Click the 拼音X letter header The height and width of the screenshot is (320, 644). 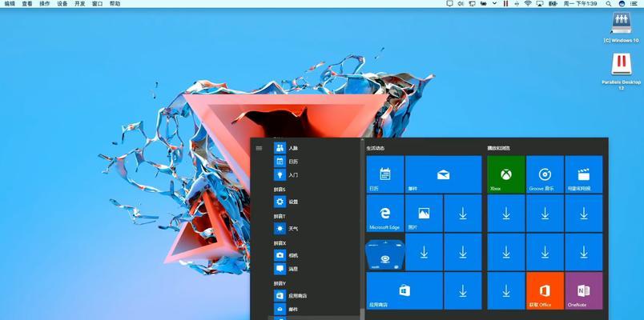tap(280, 243)
